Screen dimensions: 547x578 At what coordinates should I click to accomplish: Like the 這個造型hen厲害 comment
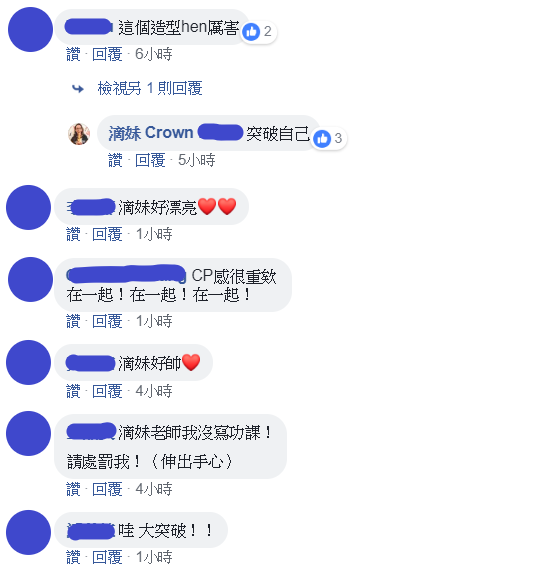(73, 54)
